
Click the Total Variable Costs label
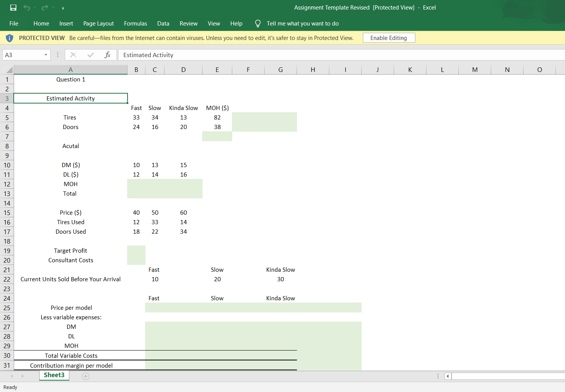point(71,356)
